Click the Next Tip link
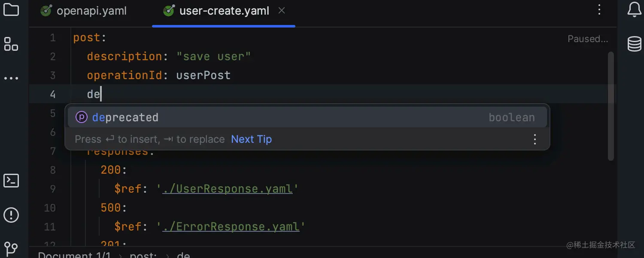Viewport: 644px width, 258px height. [x=251, y=139]
